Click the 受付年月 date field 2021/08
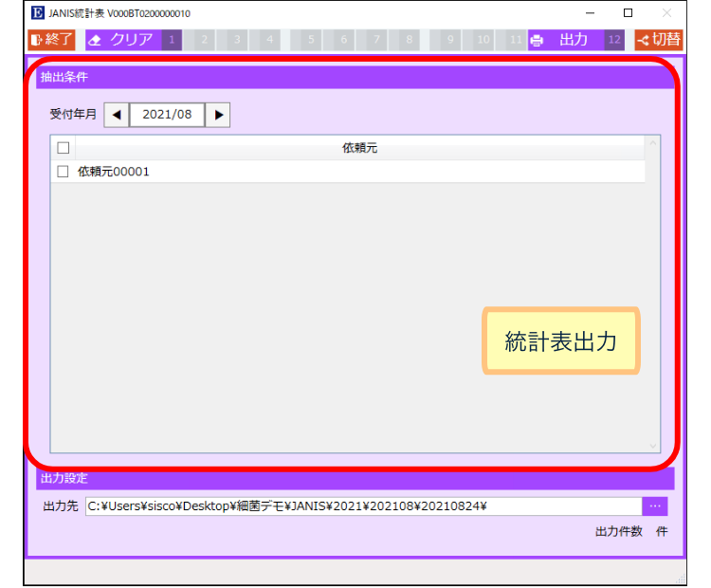Image resolution: width=711 pixels, height=588 pixels. [167, 115]
